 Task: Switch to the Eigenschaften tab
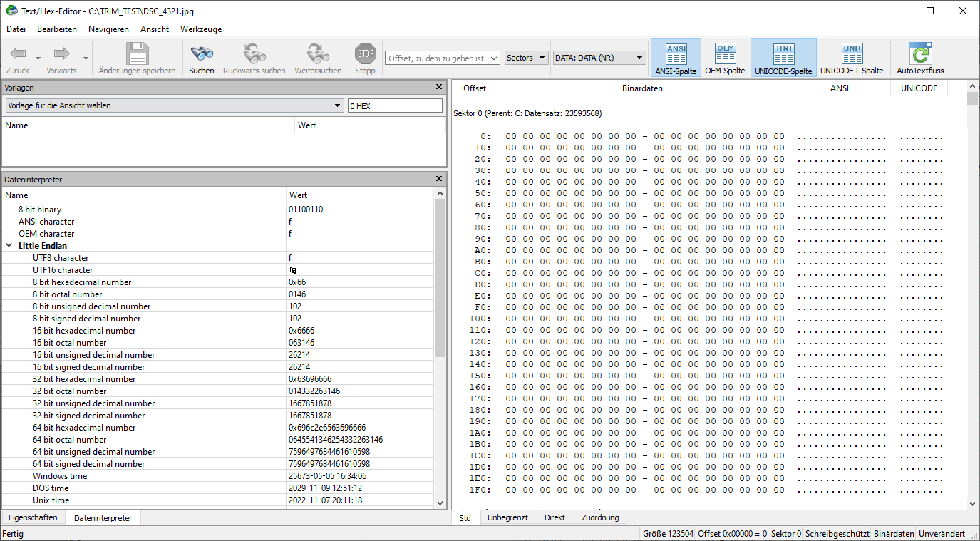(x=33, y=517)
